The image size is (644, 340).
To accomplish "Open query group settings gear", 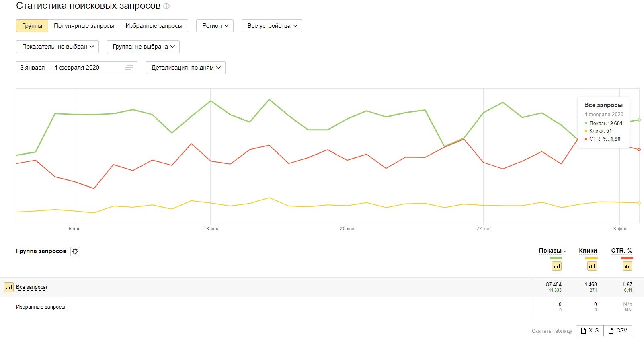I will pyautogui.click(x=75, y=251).
